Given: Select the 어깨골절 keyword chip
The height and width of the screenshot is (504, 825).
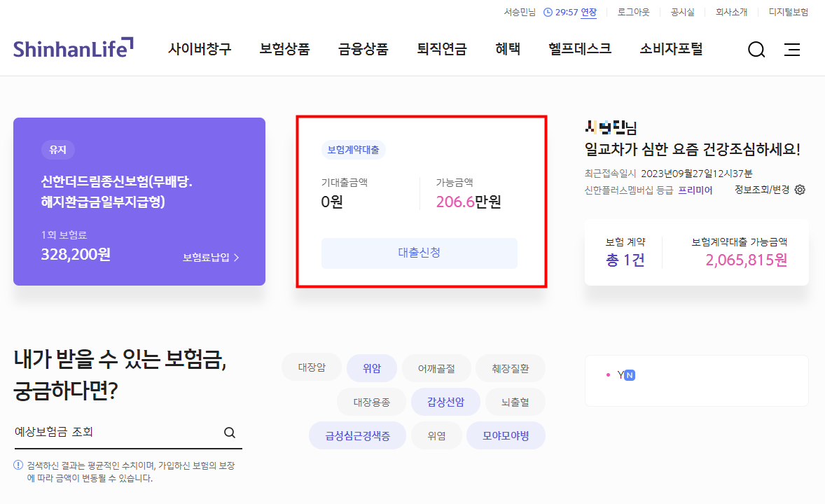Looking at the screenshot, I should click(x=436, y=368).
